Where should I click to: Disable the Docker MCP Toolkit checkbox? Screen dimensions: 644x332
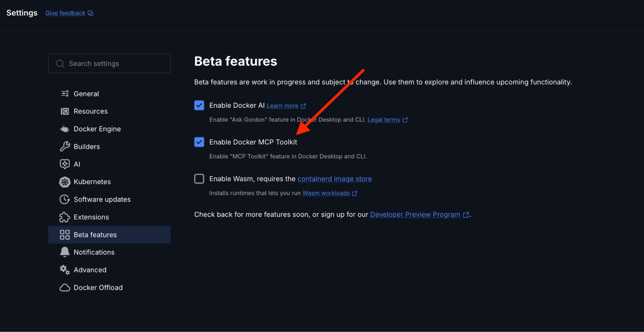199,142
